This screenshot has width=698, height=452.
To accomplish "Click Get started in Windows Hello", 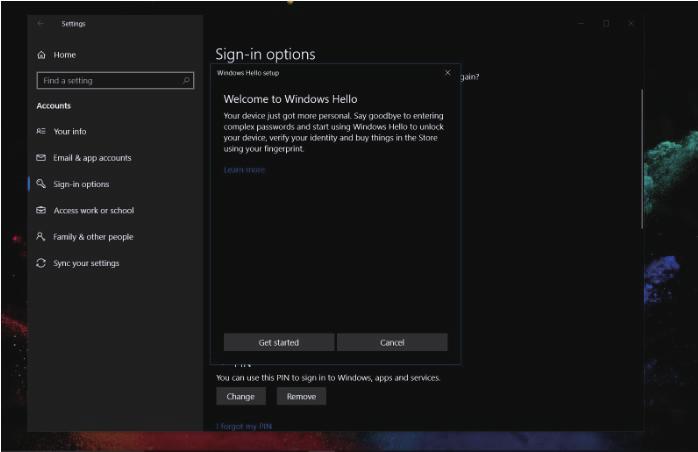I will click(279, 342).
